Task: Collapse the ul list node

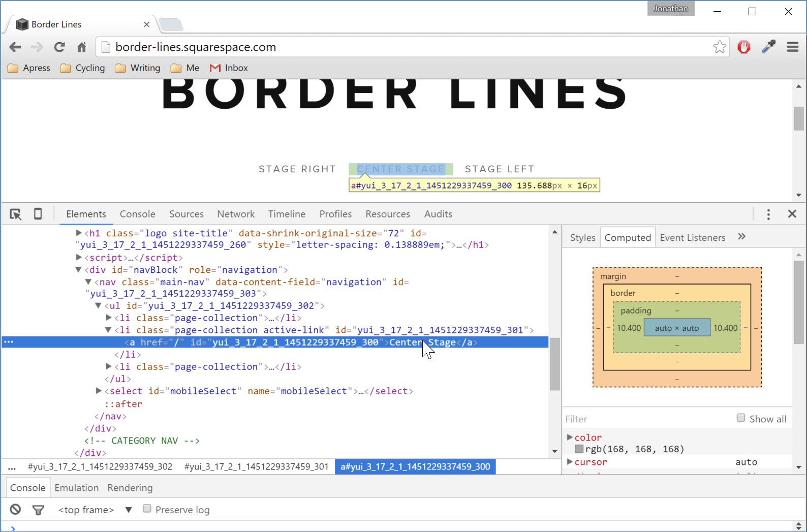Action: coord(99,306)
